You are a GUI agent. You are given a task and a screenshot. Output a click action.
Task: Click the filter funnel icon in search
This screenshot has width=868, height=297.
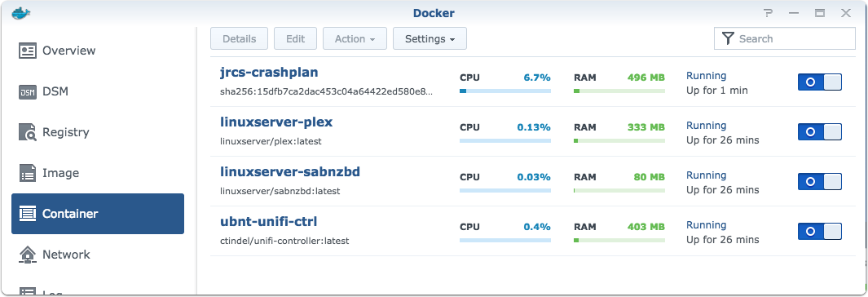pos(729,39)
